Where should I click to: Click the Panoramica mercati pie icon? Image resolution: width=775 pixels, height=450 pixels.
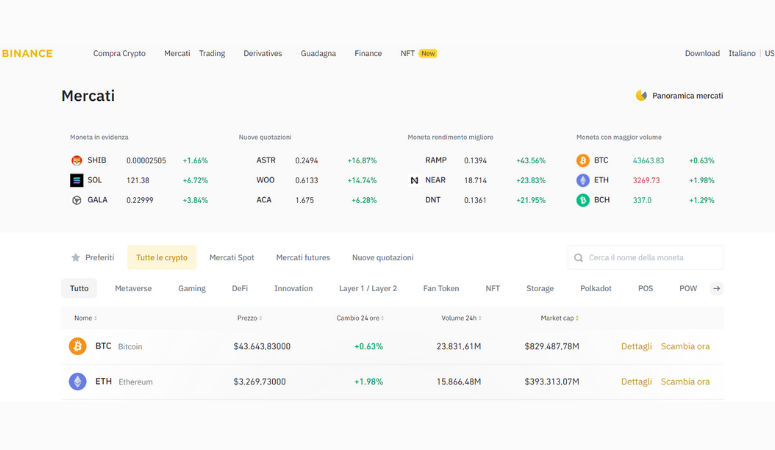[x=641, y=95]
